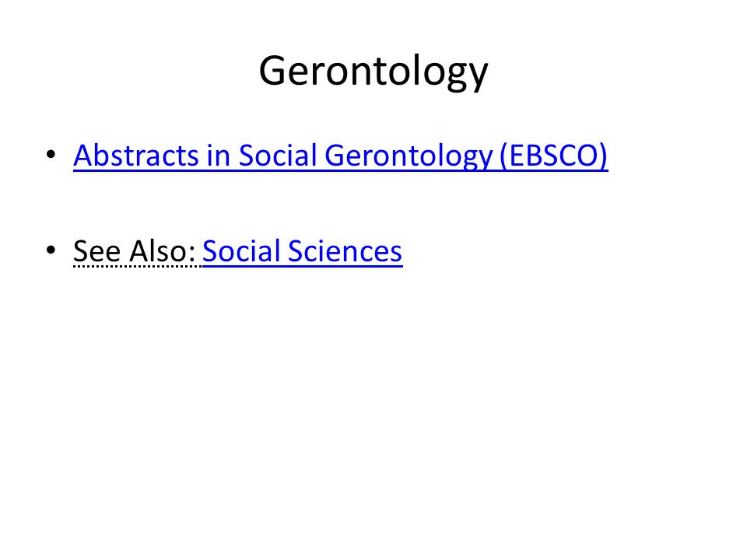
Task: Click the bullet before See Also
Action: tap(51, 250)
